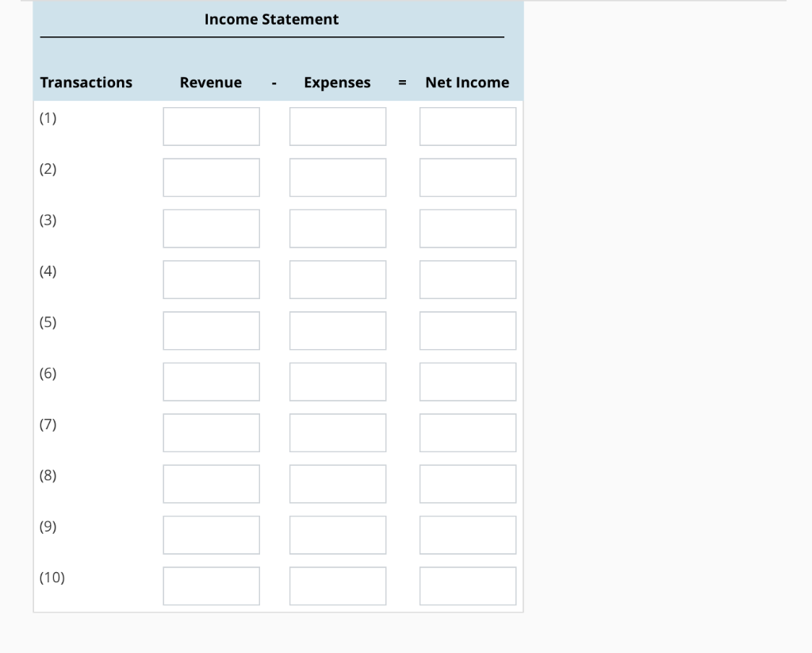
Task: Click the "(1)" transaction label
Action: pos(48,118)
